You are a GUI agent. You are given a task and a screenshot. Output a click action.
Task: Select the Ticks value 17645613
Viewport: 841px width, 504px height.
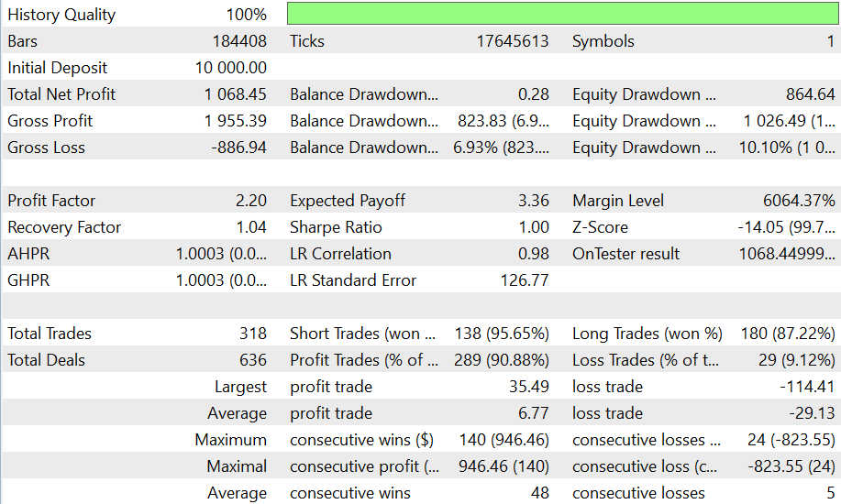(513, 41)
